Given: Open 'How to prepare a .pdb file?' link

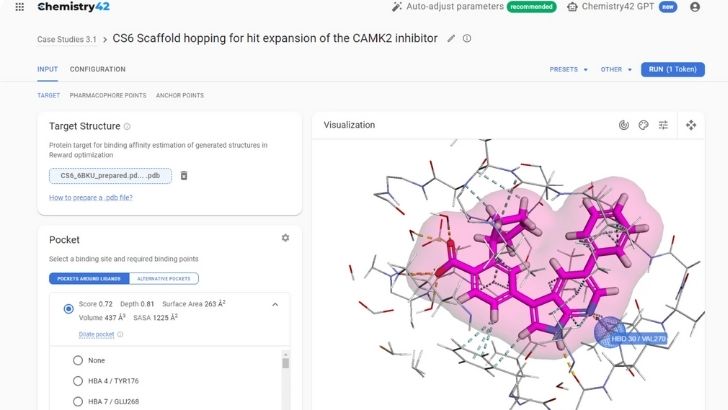Looking at the screenshot, I should pyautogui.click(x=91, y=197).
